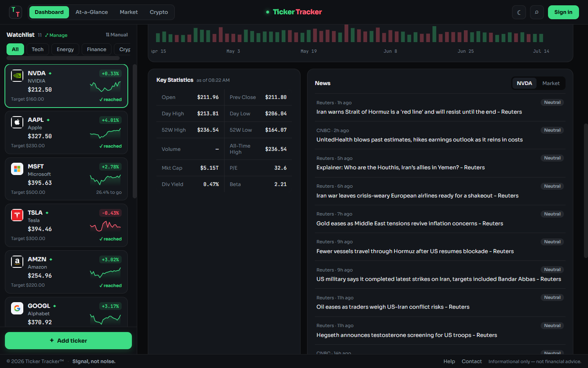Viewport: 588px width, 368px height.
Task: Click Day High value $213.81
Action: click(208, 114)
